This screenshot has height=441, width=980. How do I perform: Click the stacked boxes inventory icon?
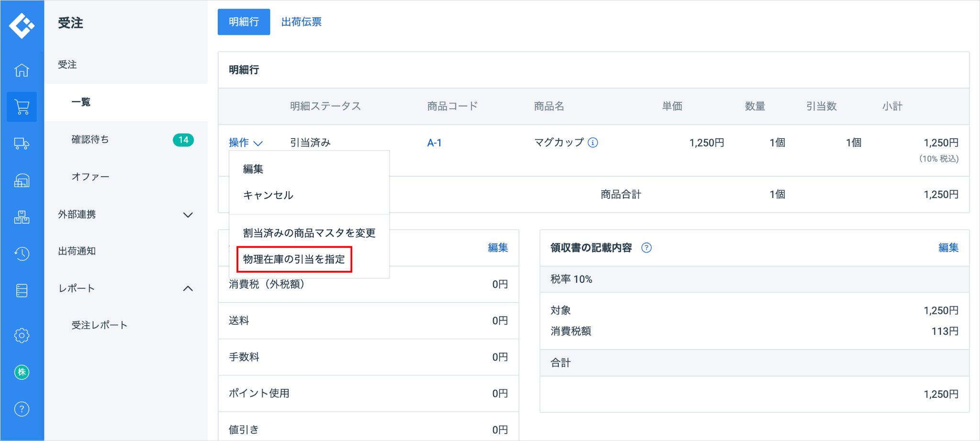click(22, 217)
